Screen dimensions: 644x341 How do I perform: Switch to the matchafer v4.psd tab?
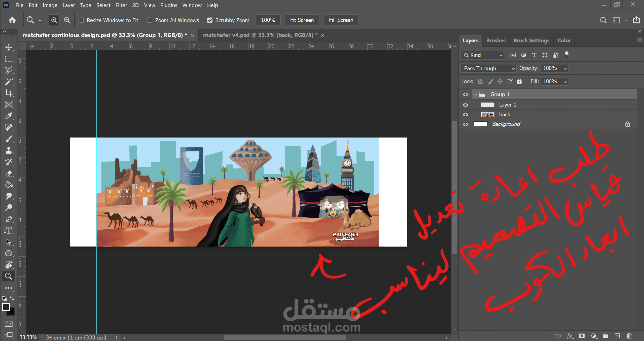pos(260,35)
